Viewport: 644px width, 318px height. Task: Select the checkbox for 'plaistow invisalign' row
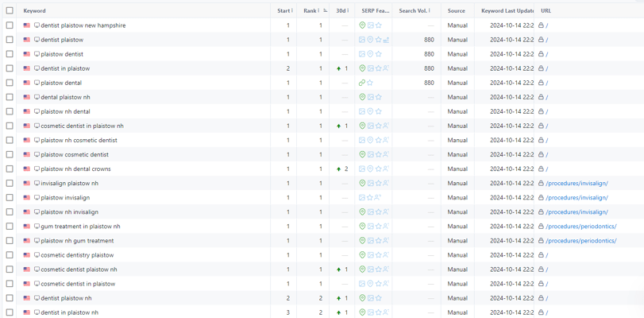[x=10, y=197]
